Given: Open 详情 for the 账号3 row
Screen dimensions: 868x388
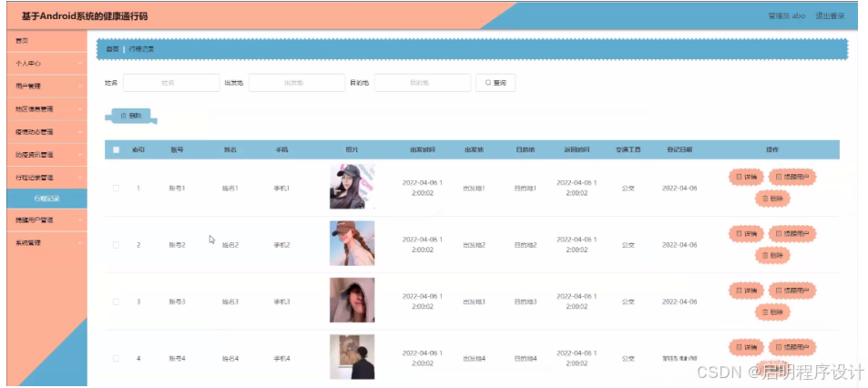Looking at the screenshot, I should (746, 291).
